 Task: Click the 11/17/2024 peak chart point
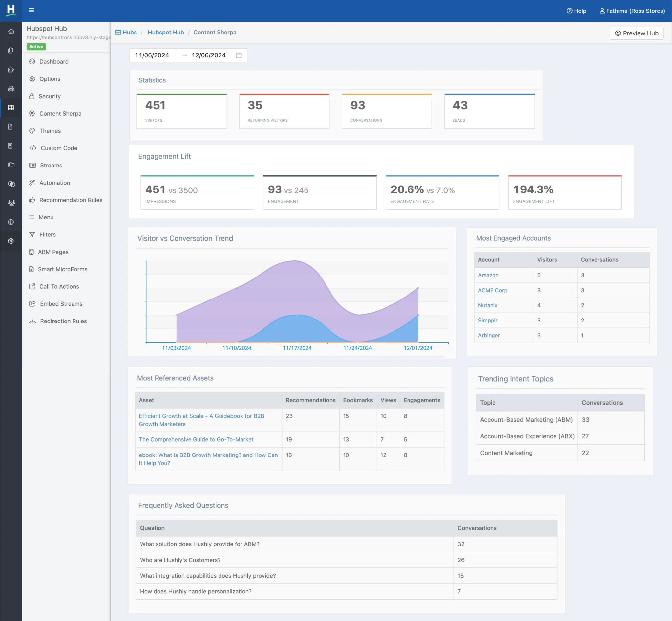tap(297, 260)
